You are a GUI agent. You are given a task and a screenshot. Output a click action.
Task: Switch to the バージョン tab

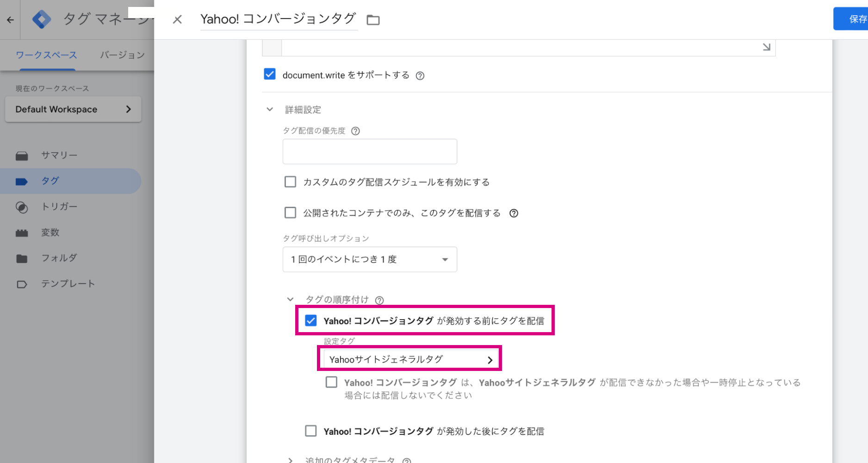point(123,55)
